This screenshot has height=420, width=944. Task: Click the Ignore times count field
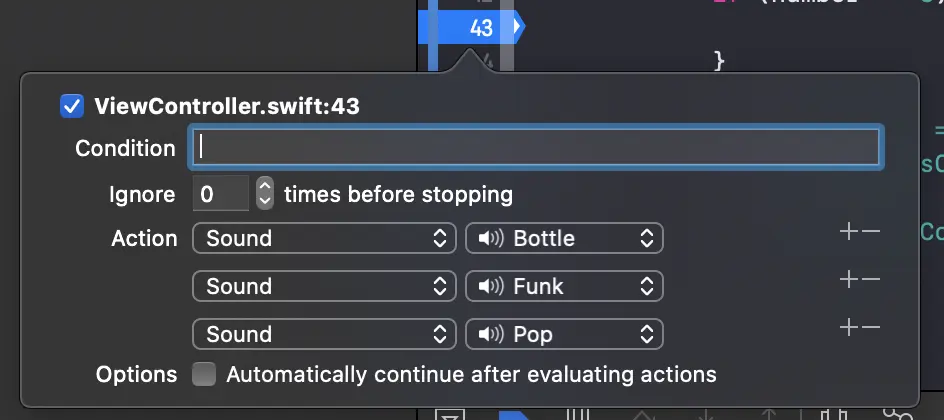pos(220,194)
